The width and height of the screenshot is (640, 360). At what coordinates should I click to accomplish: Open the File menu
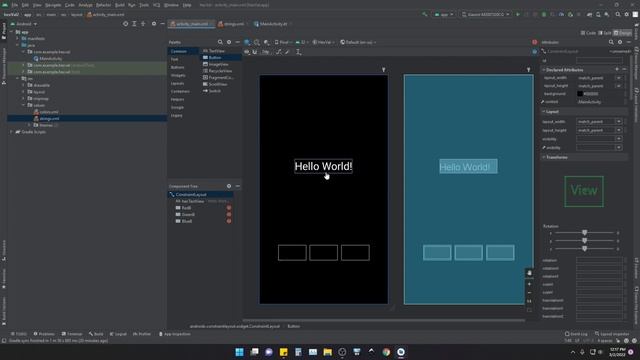click(x=15, y=5)
